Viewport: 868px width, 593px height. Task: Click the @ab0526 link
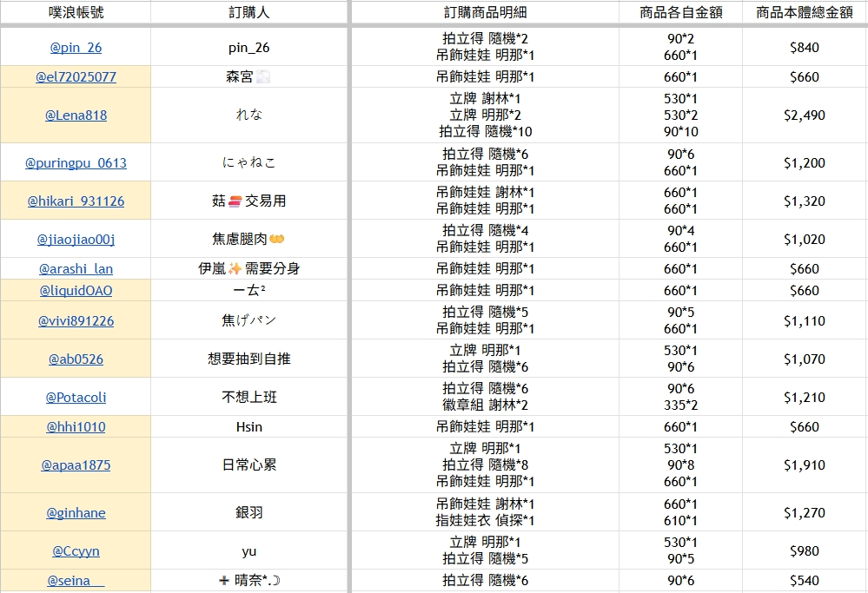tap(76, 359)
